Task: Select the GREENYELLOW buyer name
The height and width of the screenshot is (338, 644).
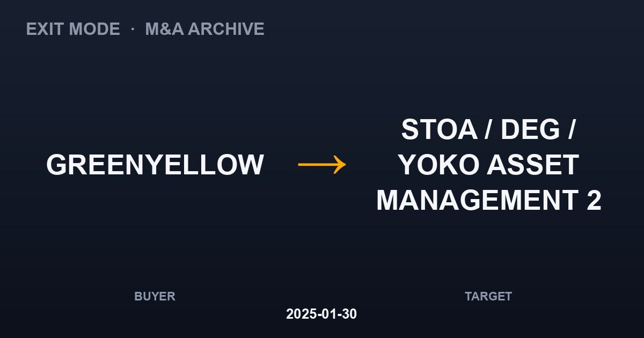Action: pos(155,165)
